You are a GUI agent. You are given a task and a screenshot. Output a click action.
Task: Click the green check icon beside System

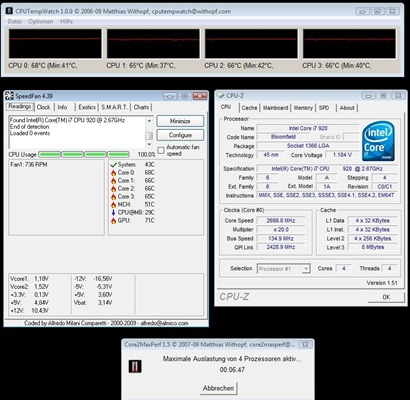(113, 165)
